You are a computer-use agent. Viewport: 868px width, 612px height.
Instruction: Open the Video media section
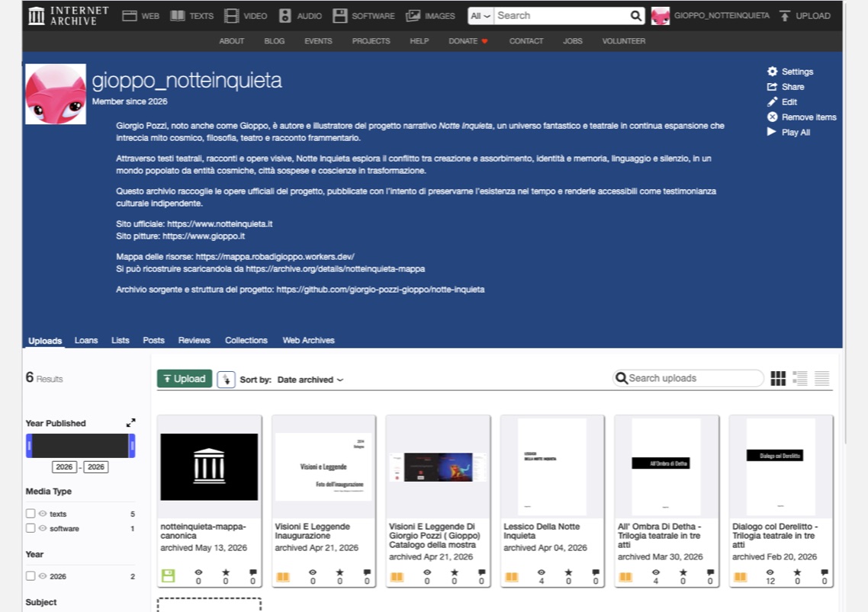pyautogui.click(x=246, y=16)
